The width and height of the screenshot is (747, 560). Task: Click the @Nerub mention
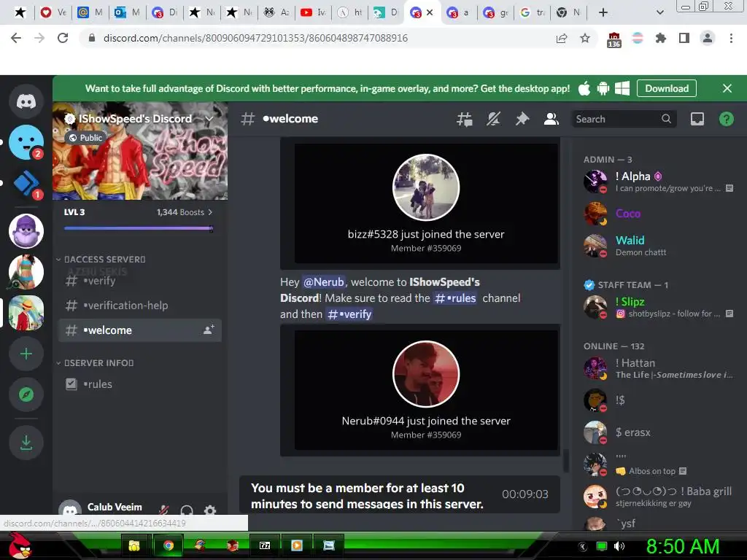(323, 282)
